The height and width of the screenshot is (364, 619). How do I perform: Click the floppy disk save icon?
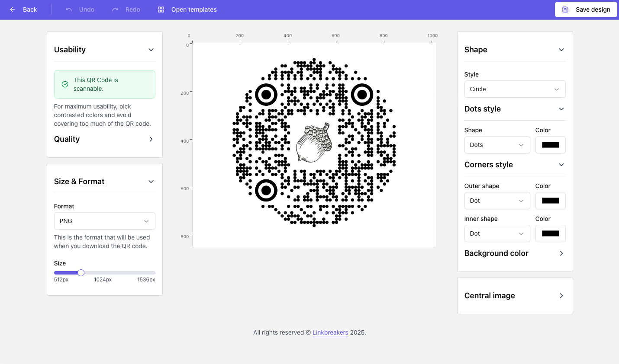tap(565, 10)
